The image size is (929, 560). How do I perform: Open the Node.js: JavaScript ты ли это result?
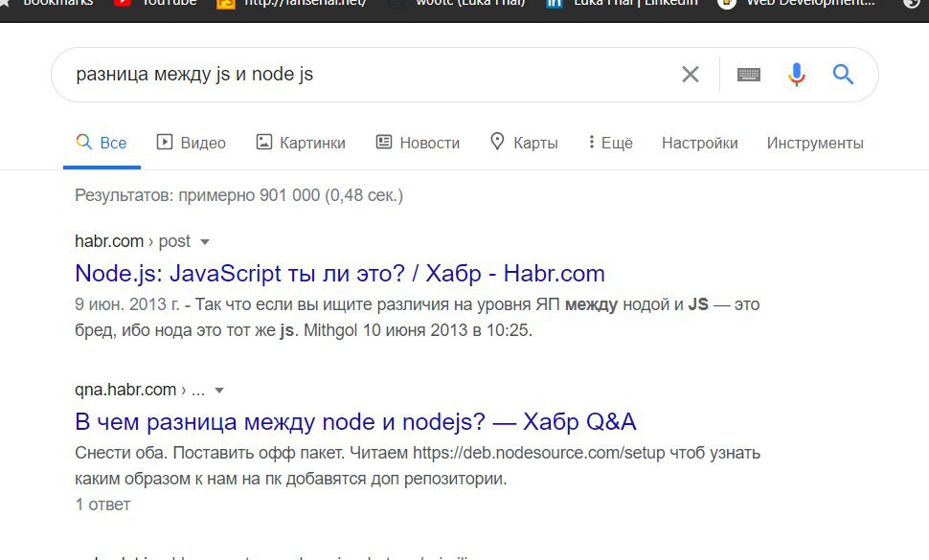tap(339, 274)
